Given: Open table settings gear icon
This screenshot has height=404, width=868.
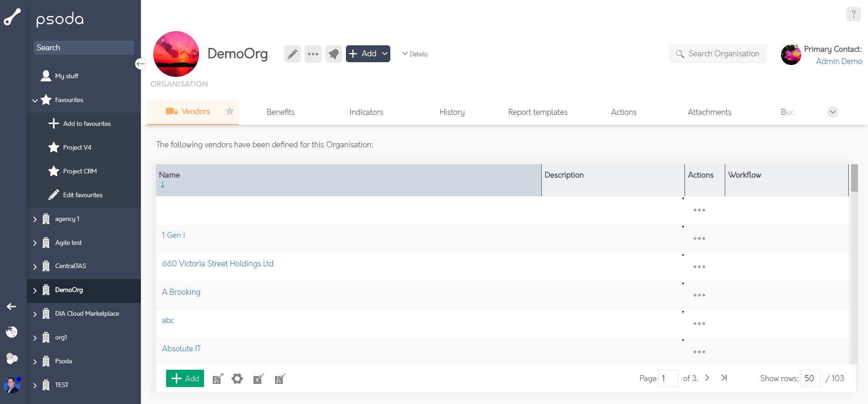Looking at the screenshot, I should coord(237,379).
